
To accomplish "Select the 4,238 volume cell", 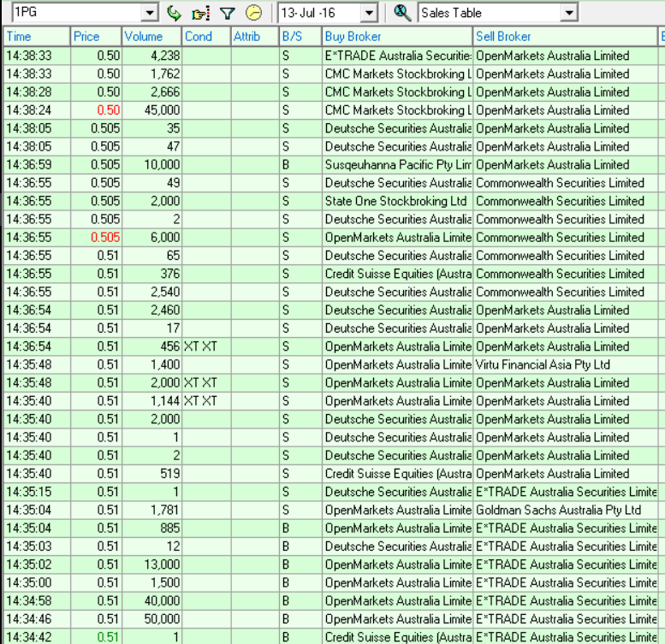I will (151, 56).
